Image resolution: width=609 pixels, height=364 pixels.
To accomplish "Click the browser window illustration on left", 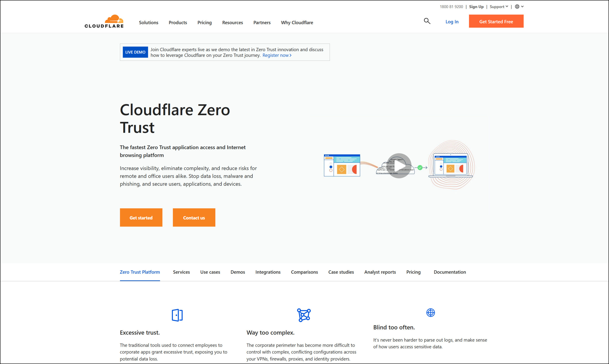I will 342,165.
